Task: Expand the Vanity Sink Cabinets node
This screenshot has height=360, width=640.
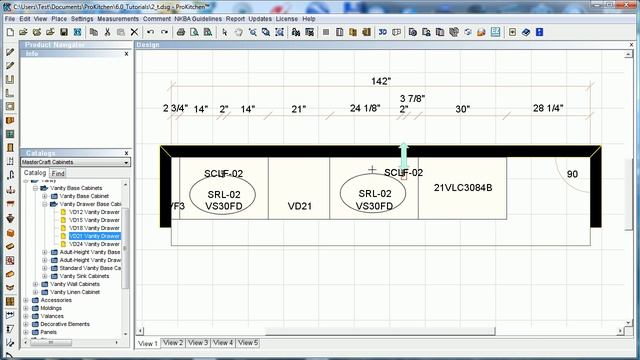Action: coord(45,276)
